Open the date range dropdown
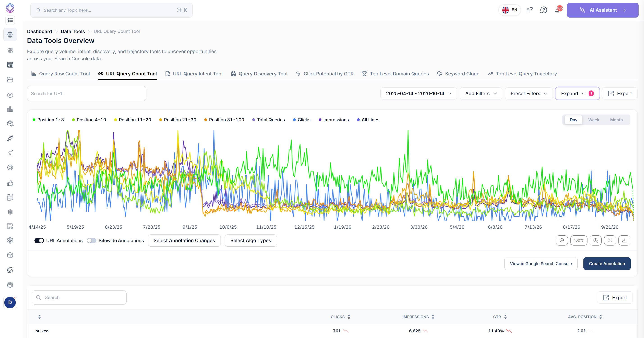The width and height of the screenshot is (644, 338). click(x=419, y=93)
